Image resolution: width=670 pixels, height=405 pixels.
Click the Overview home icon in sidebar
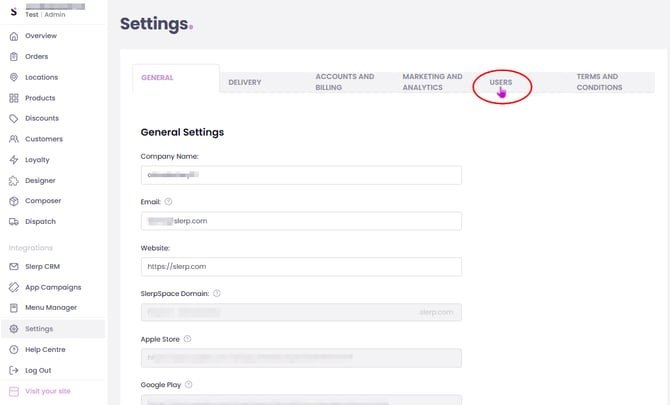tap(14, 36)
